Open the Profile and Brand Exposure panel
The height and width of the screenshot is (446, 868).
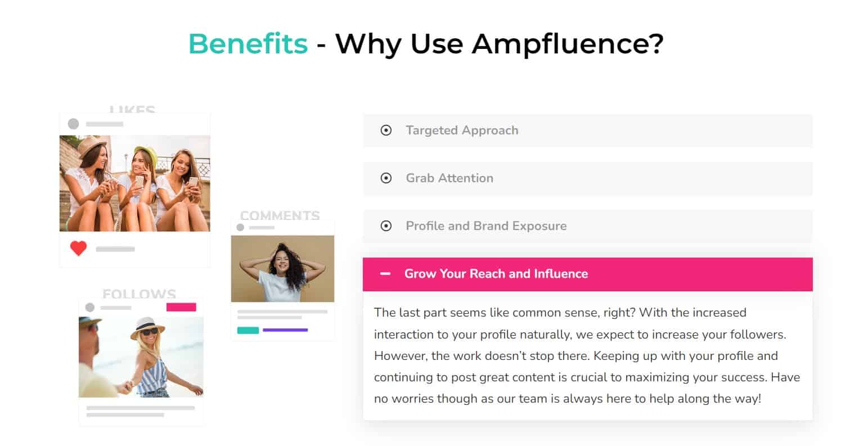(x=587, y=226)
